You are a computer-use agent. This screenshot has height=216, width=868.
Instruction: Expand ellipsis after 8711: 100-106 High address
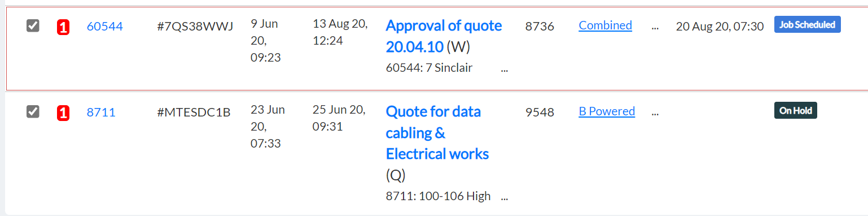pyautogui.click(x=505, y=198)
